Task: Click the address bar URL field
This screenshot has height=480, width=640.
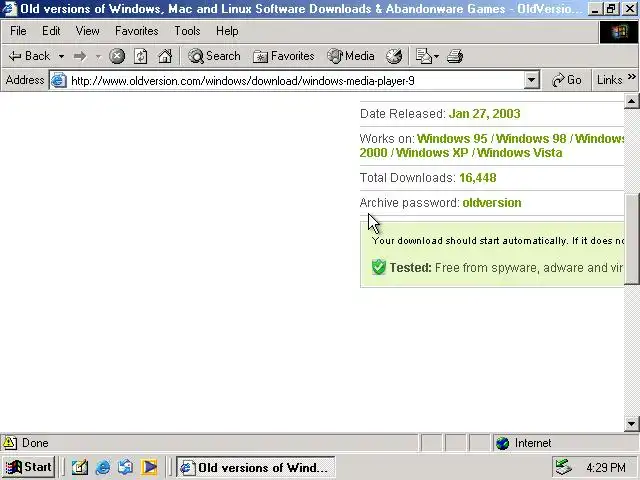Action: coord(296,81)
